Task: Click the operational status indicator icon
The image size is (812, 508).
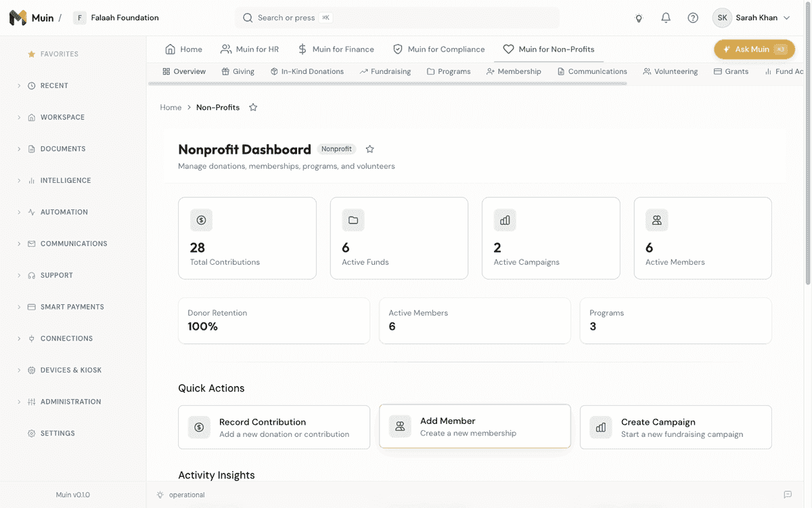Action: point(160,494)
